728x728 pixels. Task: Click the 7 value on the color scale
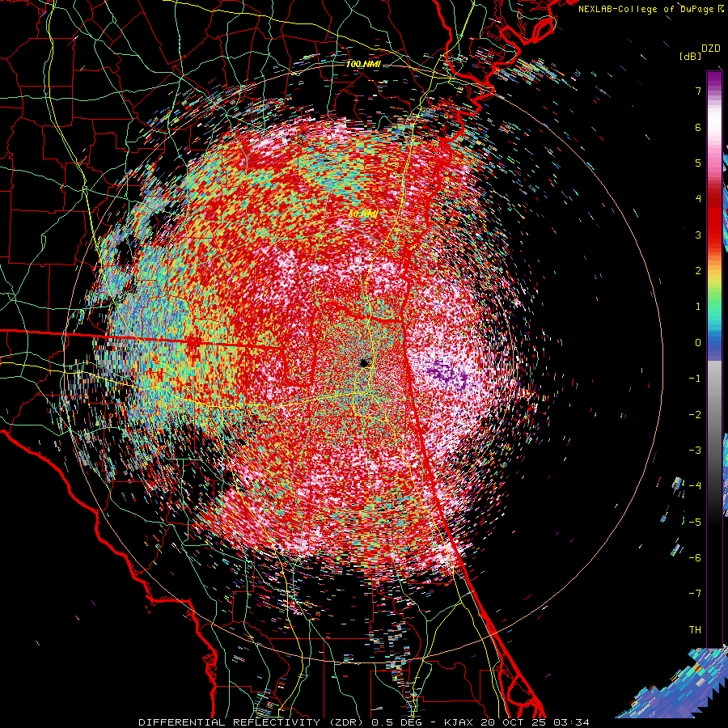pos(698,91)
